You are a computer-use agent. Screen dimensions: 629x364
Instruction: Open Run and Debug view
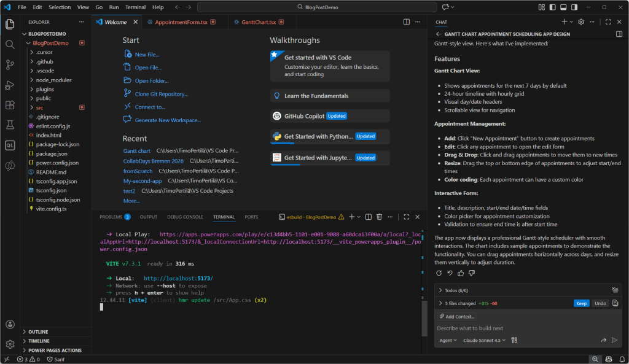click(10, 85)
